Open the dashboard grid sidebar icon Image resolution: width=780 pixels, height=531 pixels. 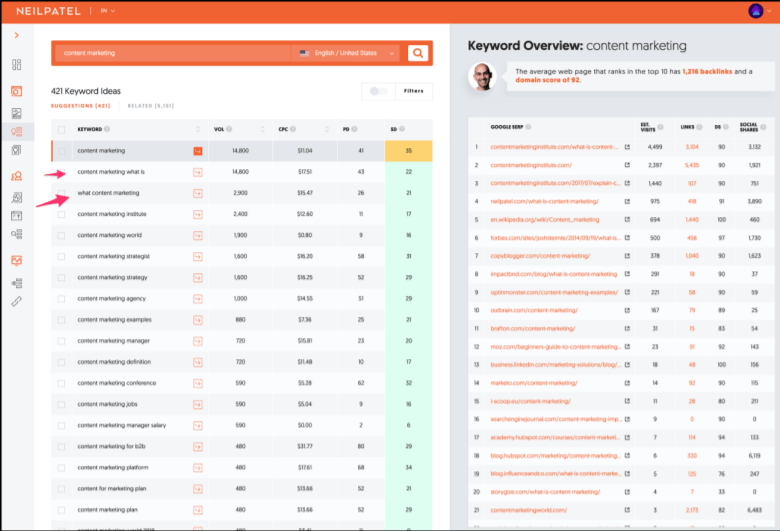tap(16, 65)
